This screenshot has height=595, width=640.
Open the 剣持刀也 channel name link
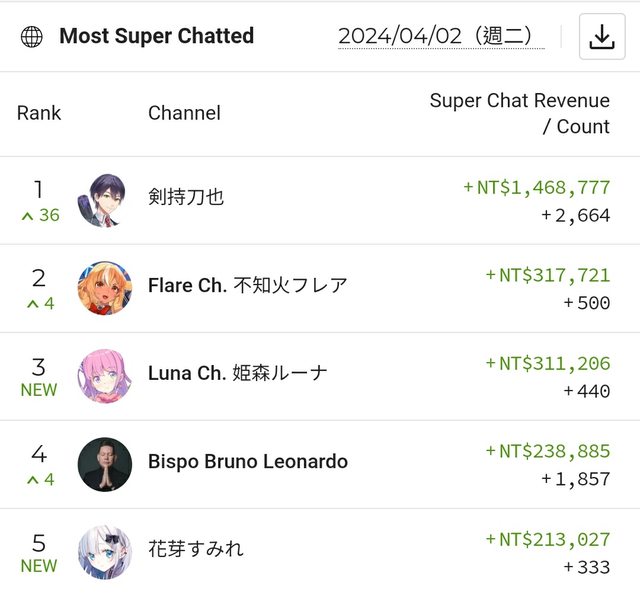click(186, 197)
